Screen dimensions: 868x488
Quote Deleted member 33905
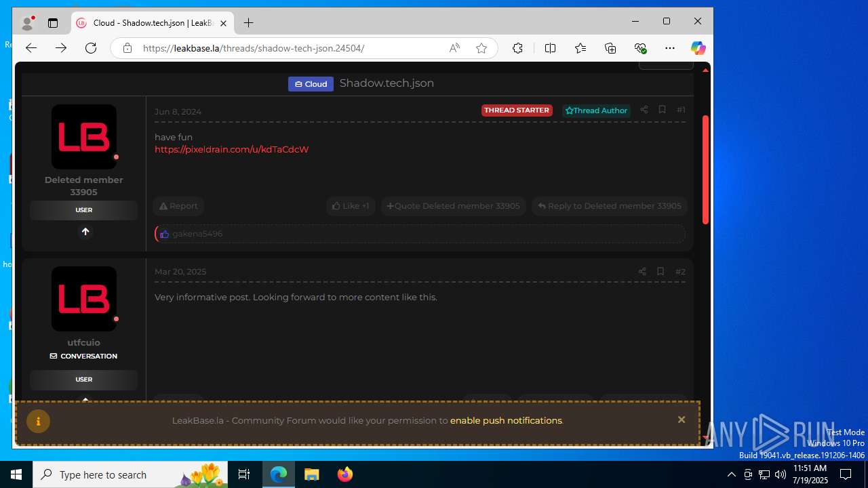click(453, 206)
